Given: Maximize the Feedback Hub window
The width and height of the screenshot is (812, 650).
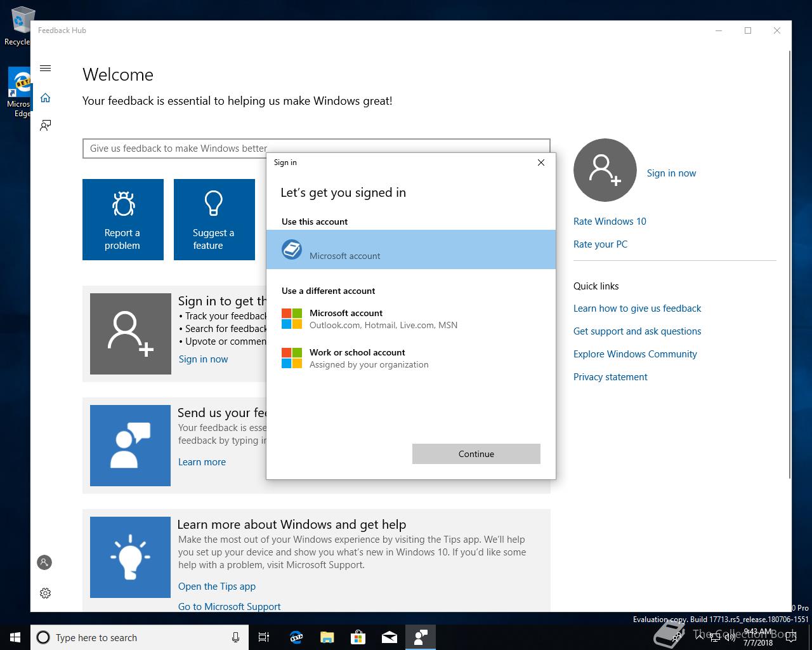Looking at the screenshot, I should (x=748, y=30).
